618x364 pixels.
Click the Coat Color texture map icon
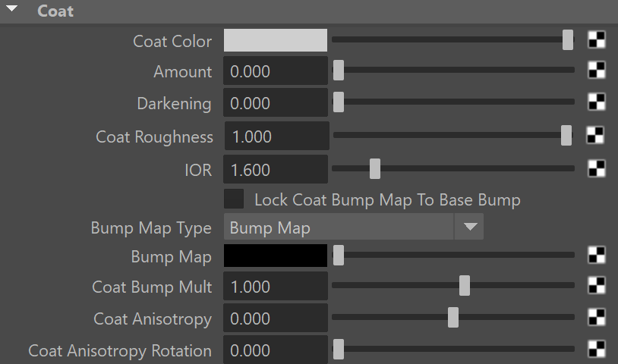pyautogui.click(x=596, y=39)
